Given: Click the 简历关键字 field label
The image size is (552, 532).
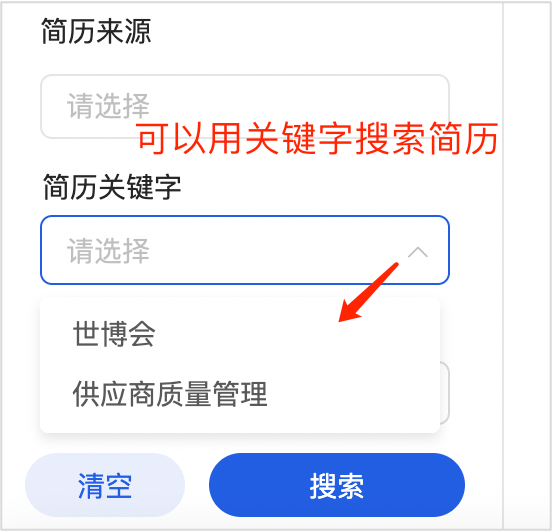Looking at the screenshot, I should pos(112,187).
